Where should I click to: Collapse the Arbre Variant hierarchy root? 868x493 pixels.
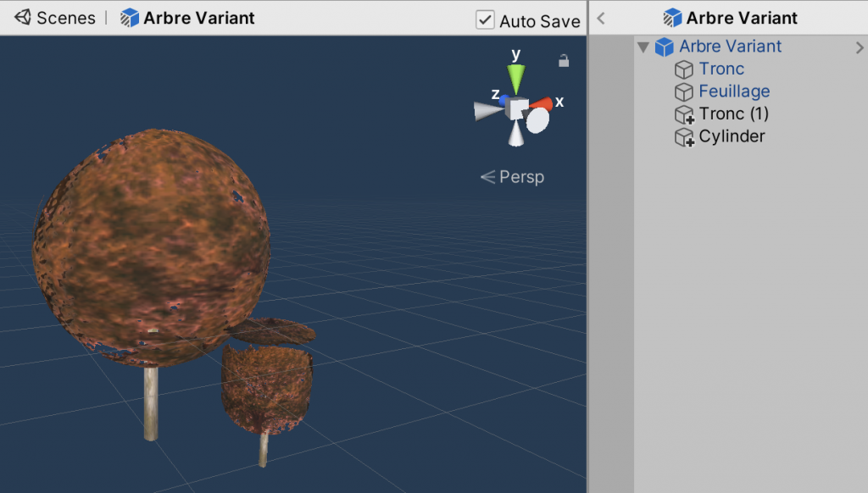click(643, 47)
